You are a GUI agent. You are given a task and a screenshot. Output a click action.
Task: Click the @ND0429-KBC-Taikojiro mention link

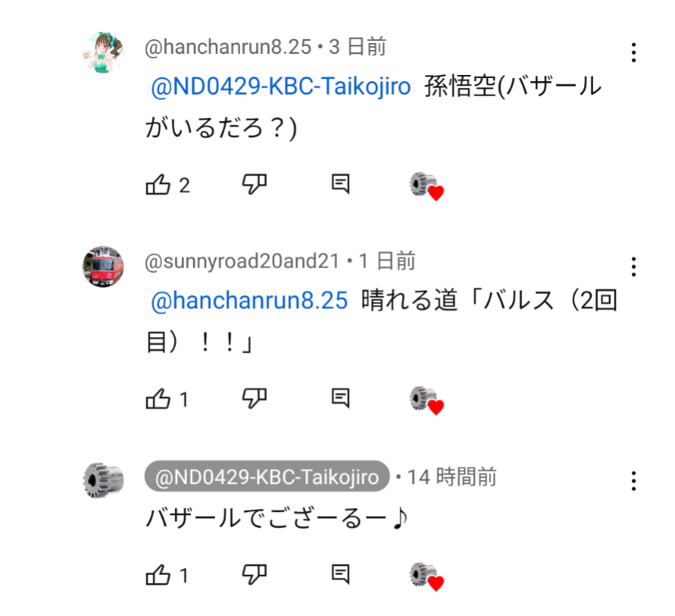point(280,87)
